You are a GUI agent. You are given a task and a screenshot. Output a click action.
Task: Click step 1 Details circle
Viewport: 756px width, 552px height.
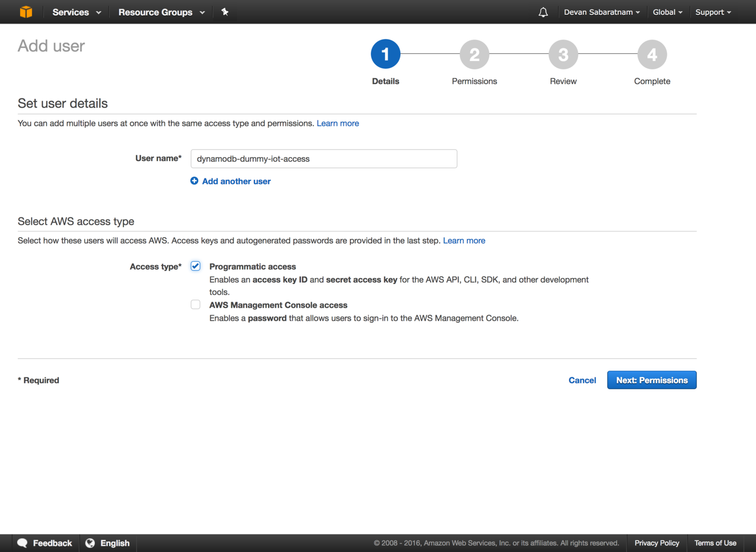click(386, 54)
